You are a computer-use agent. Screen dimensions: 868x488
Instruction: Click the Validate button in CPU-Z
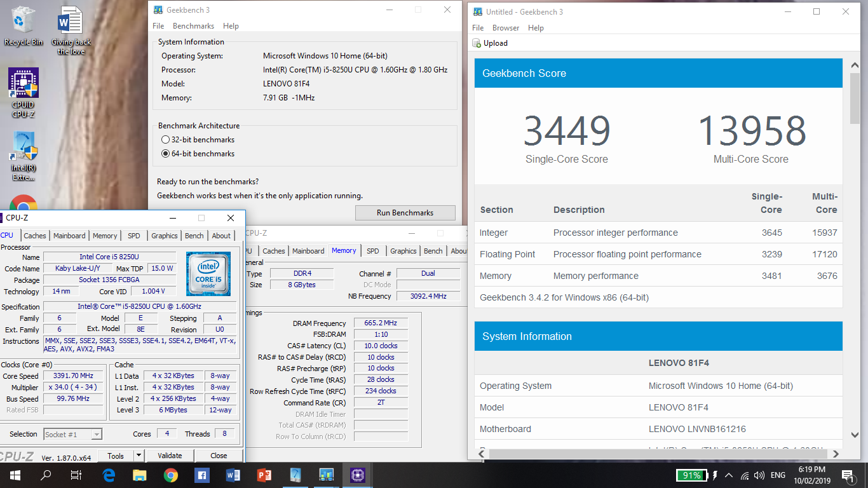click(x=170, y=456)
